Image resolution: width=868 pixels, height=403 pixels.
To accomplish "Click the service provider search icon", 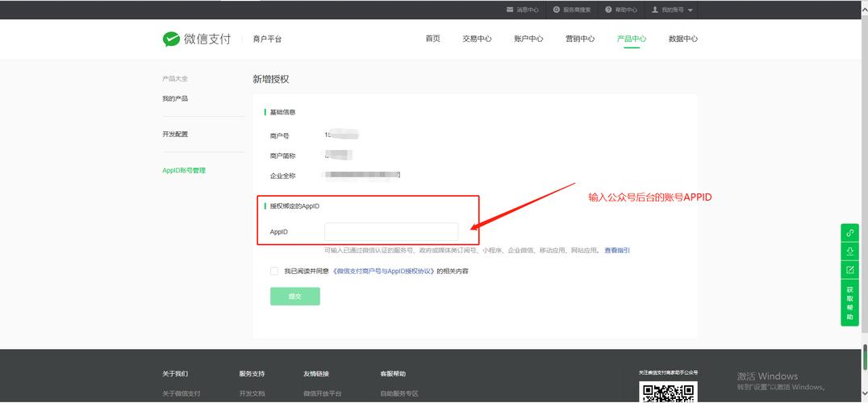I will coord(557,10).
